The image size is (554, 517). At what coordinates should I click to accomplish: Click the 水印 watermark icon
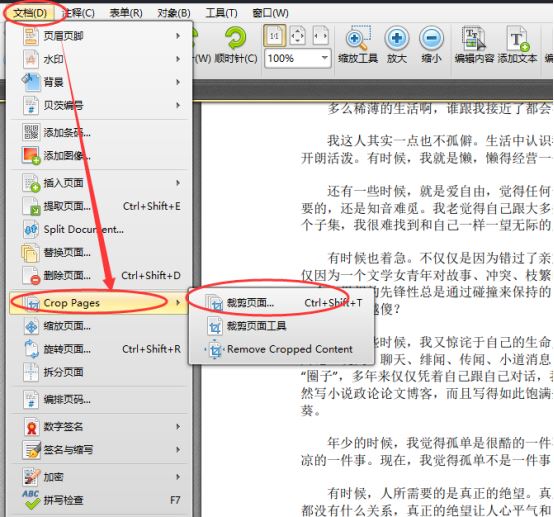[31, 59]
